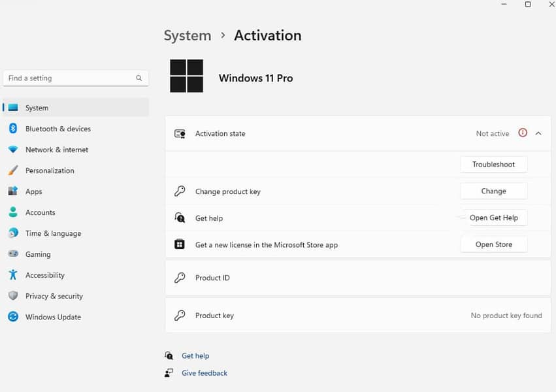Image resolution: width=556 pixels, height=392 pixels.
Task: Click 'No product key found' text
Action: pyautogui.click(x=506, y=316)
